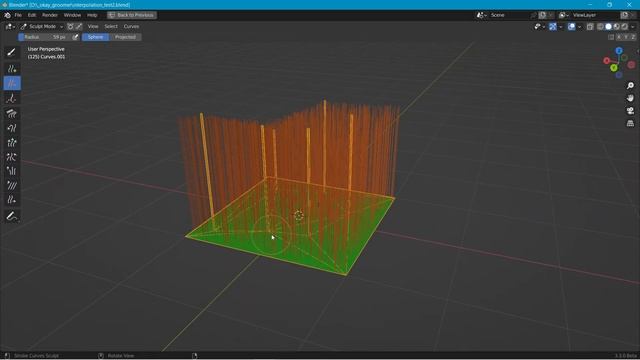Open the editor type dropdown

click(x=10, y=27)
